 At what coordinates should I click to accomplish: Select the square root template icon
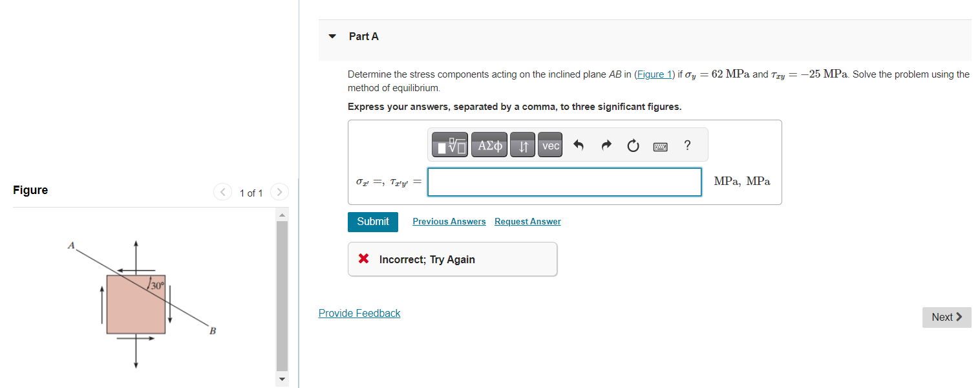click(449, 145)
